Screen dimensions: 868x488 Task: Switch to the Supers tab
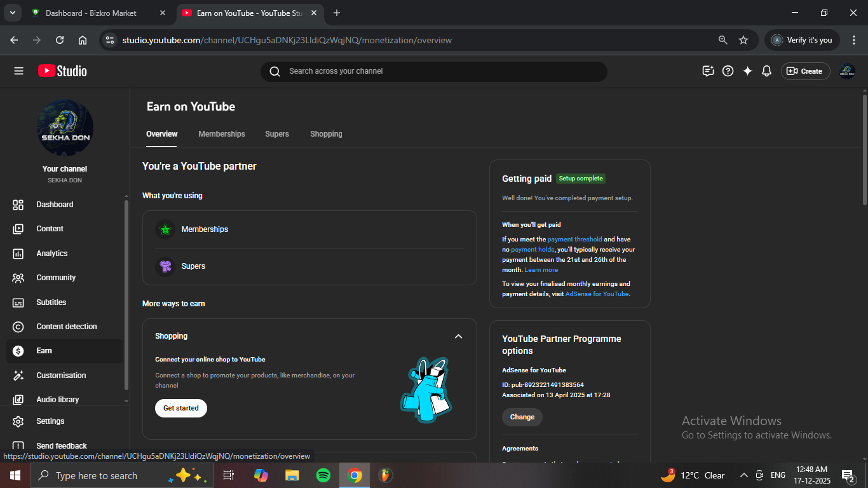[x=277, y=134]
